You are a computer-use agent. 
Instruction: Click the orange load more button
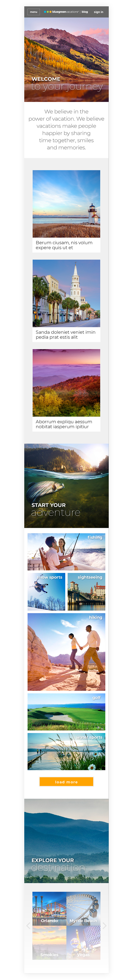[x=66, y=782]
